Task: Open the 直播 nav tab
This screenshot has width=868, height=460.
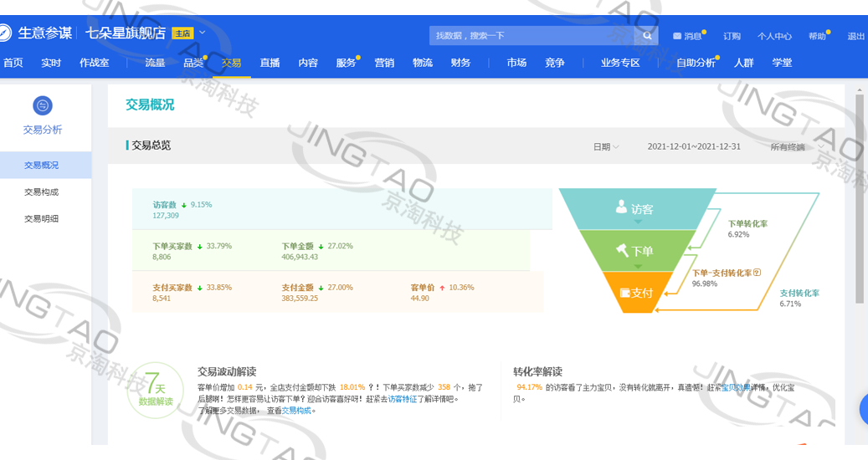Action: point(270,63)
